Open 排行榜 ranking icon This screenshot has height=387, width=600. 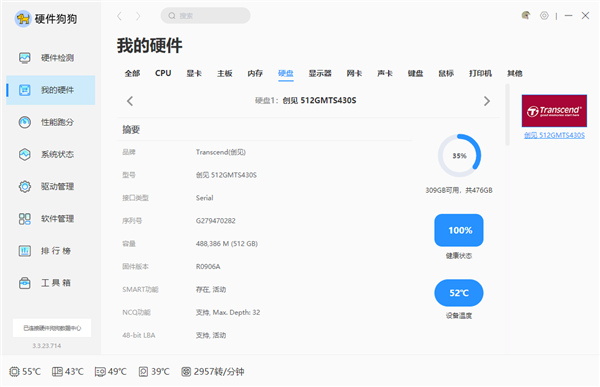pos(25,251)
